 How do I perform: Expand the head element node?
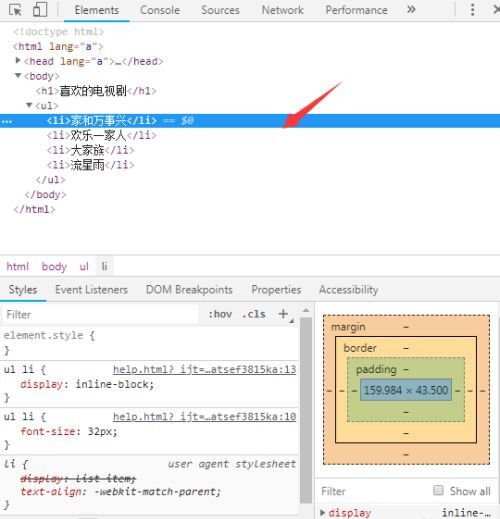point(18,60)
